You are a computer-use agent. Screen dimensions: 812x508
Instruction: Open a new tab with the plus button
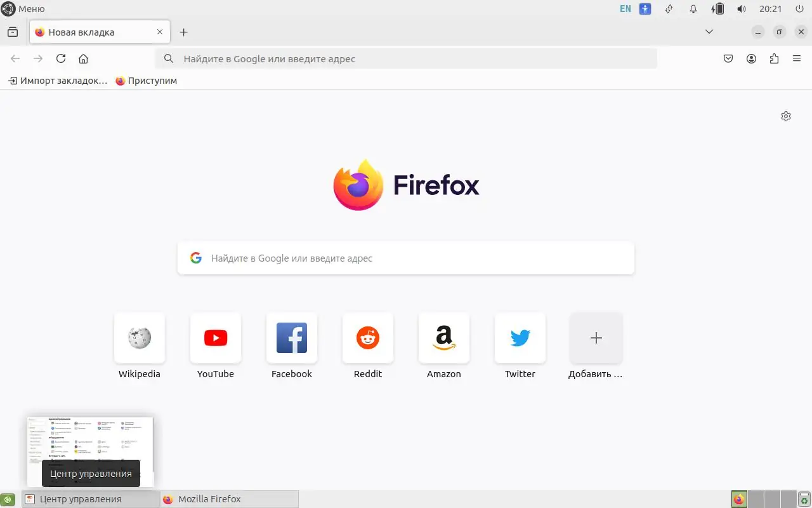tap(183, 32)
